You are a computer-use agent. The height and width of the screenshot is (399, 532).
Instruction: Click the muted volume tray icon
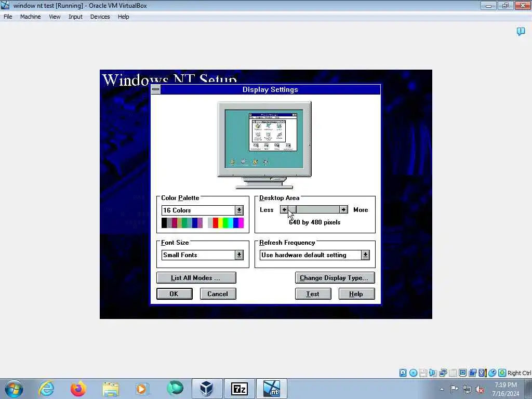pos(480,389)
